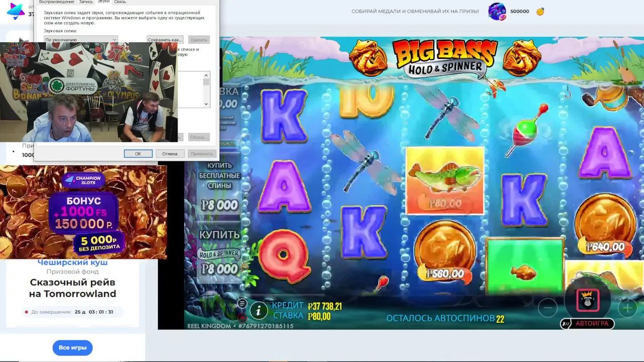Switch to the Звуки tab
The image size is (644, 362).
click(x=103, y=2)
